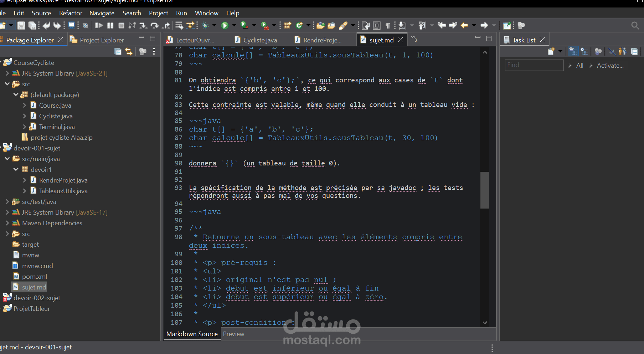Toggle Skip All Breakpoints icon
Screen dimensions: 644x354
tap(86, 26)
